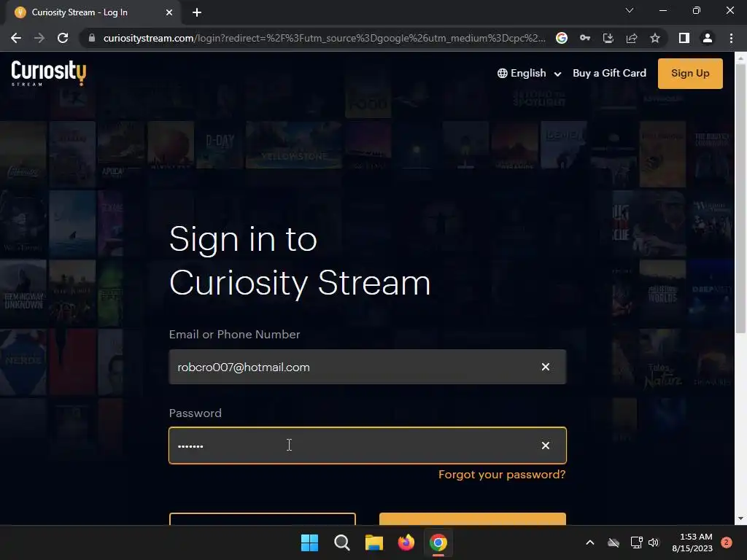The image size is (747, 560).
Task: Go forward in browser history
Action: [39, 38]
